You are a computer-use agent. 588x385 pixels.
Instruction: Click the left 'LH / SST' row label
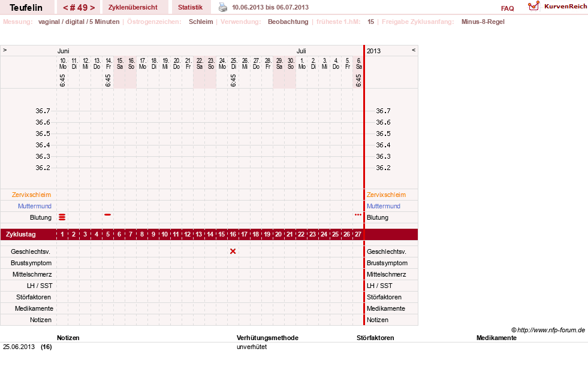(x=40, y=286)
